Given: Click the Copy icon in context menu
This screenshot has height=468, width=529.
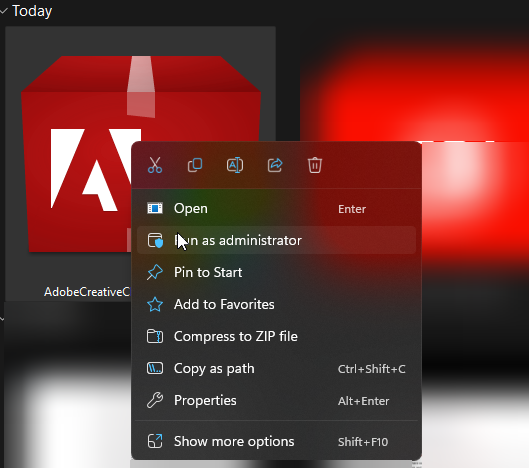Looking at the screenshot, I should click(x=195, y=165).
